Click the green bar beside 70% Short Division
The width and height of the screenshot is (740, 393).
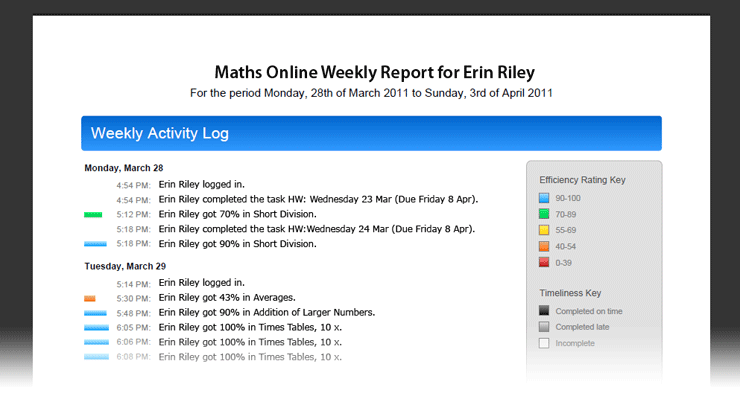pyautogui.click(x=93, y=215)
